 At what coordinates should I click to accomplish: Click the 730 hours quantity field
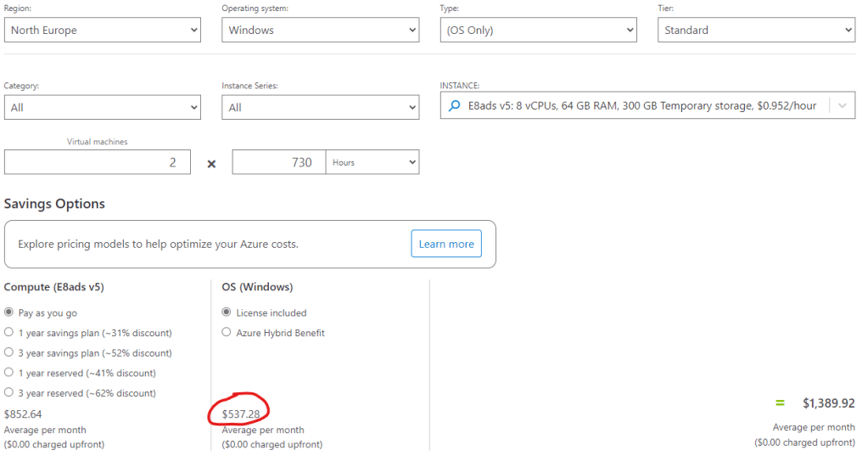click(x=278, y=162)
